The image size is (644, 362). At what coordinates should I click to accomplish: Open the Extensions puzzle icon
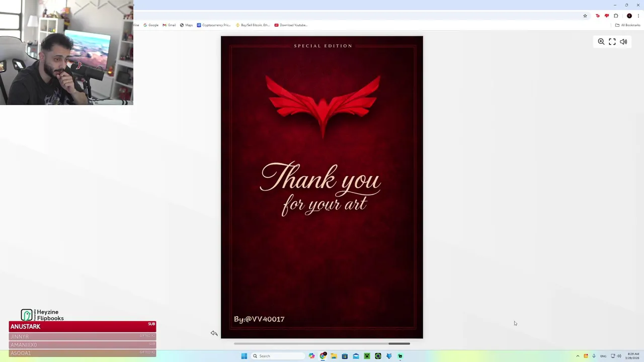tap(616, 16)
